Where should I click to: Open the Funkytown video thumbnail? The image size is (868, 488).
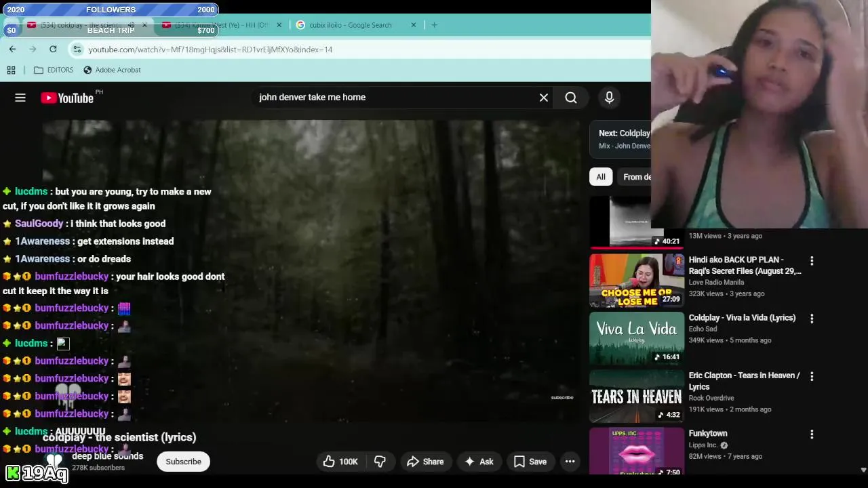(637, 451)
